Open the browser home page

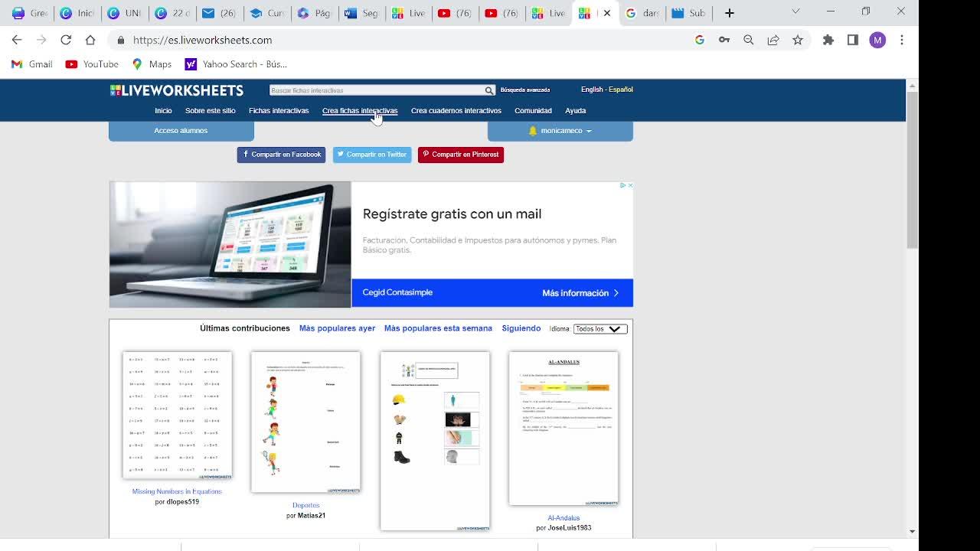pos(90,40)
